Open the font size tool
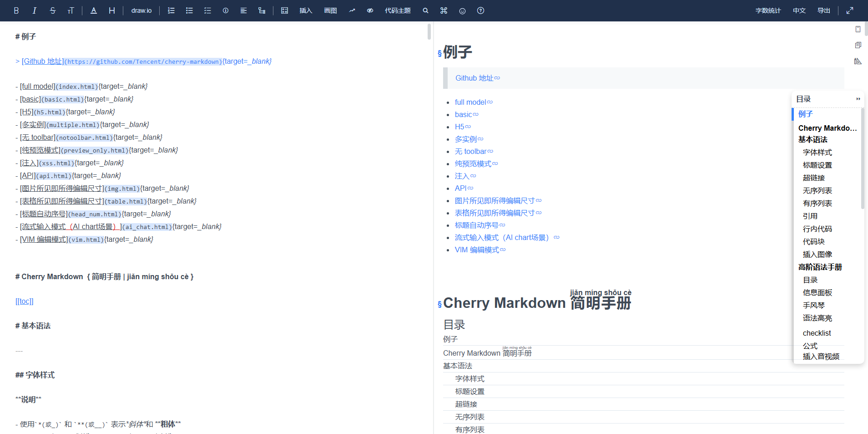Screen dimensions: 868x434 71,10
